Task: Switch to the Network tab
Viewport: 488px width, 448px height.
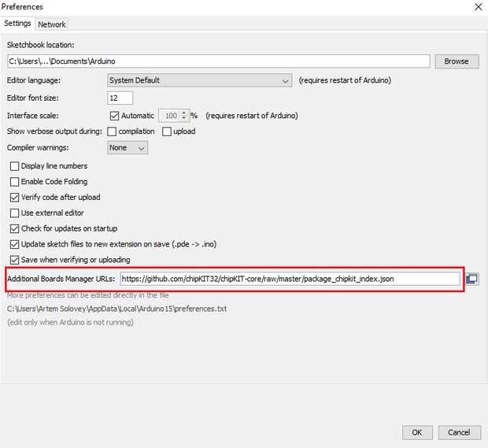Action: (52, 24)
